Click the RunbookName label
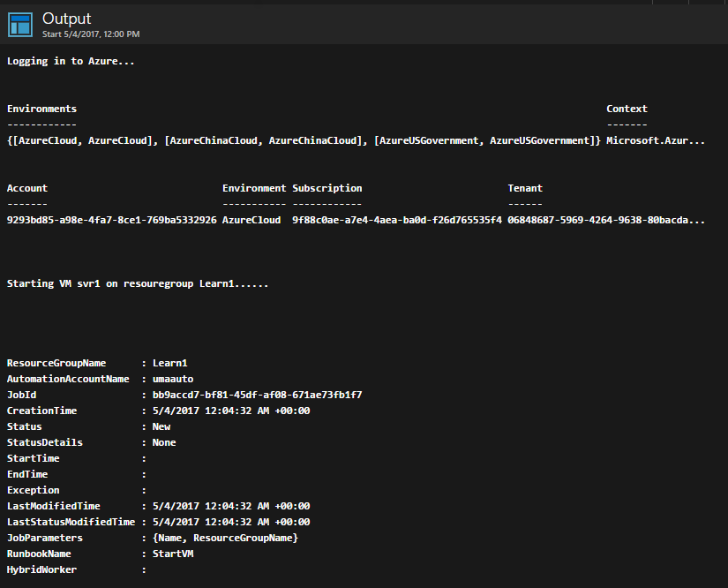The width and height of the screenshot is (728, 588). click(x=39, y=554)
